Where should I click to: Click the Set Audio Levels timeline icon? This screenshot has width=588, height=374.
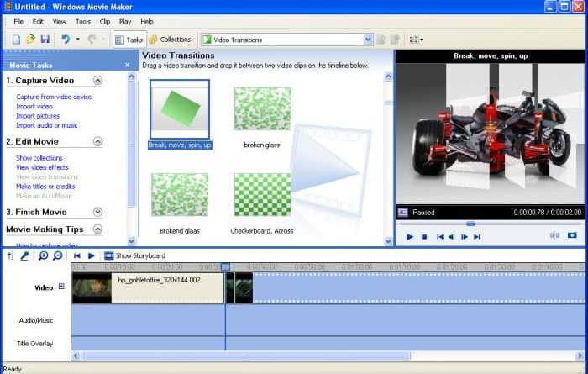tap(10, 255)
